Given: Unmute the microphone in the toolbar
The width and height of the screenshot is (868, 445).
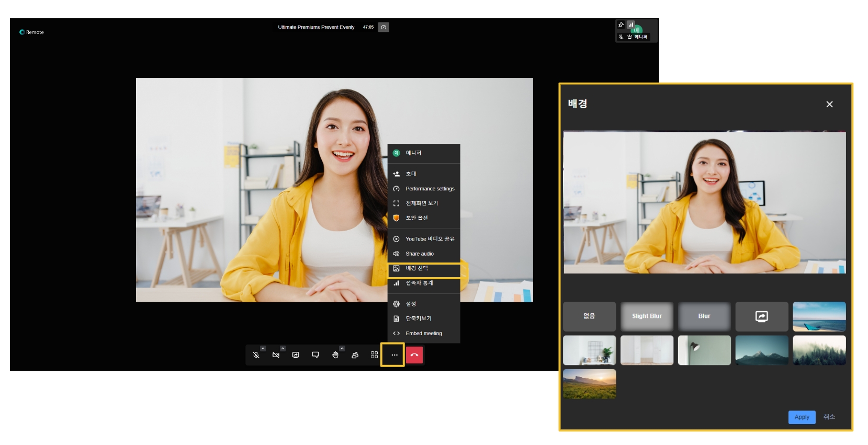Looking at the screenshot, I should tap(256, 355).
